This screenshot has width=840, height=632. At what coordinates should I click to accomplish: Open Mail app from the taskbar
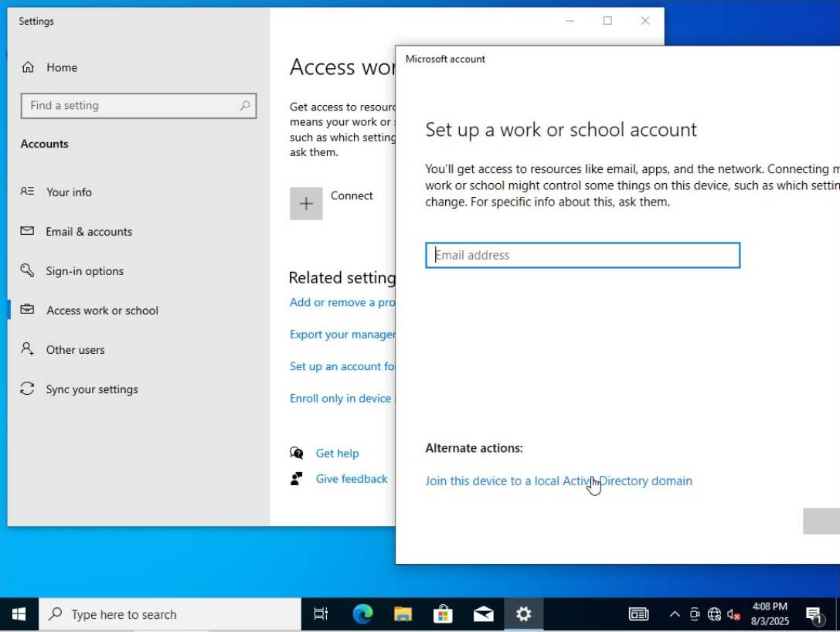point(483,614)
